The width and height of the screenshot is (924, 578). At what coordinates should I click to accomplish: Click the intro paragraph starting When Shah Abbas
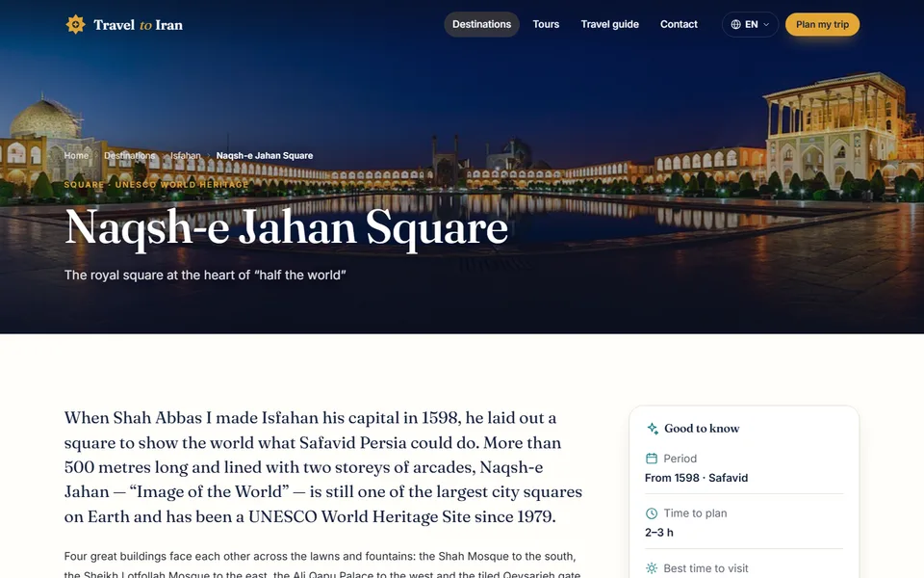click(323, 467)
